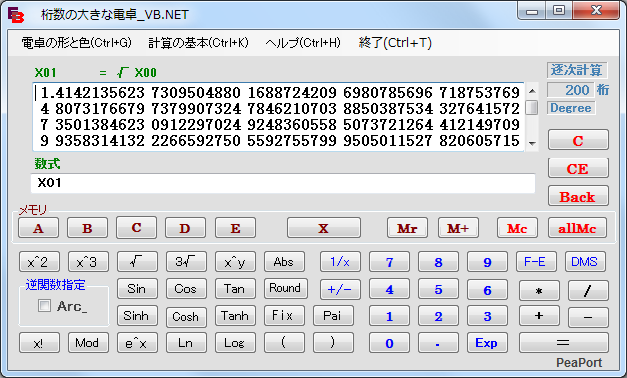Click the equals button

(564, 343)
